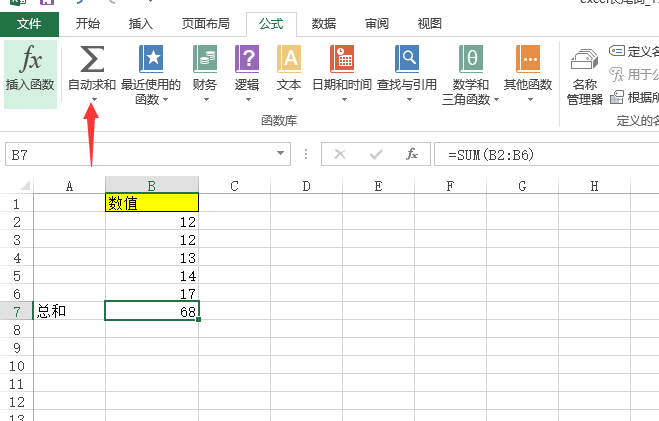This screenshot has width=659, height=421.
Task: Click Use in Formula (用于公式) icon
Action: (x=617, y=75)
